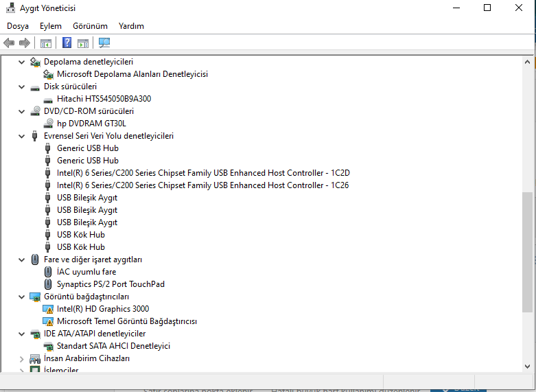Toggle the action pane toolbar icon
This screenshot has width=536, height=392.
(83, 43)
